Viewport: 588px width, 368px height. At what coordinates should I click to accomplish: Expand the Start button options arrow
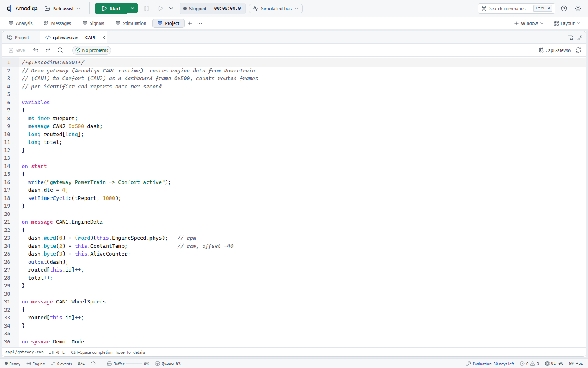point(132,9)
